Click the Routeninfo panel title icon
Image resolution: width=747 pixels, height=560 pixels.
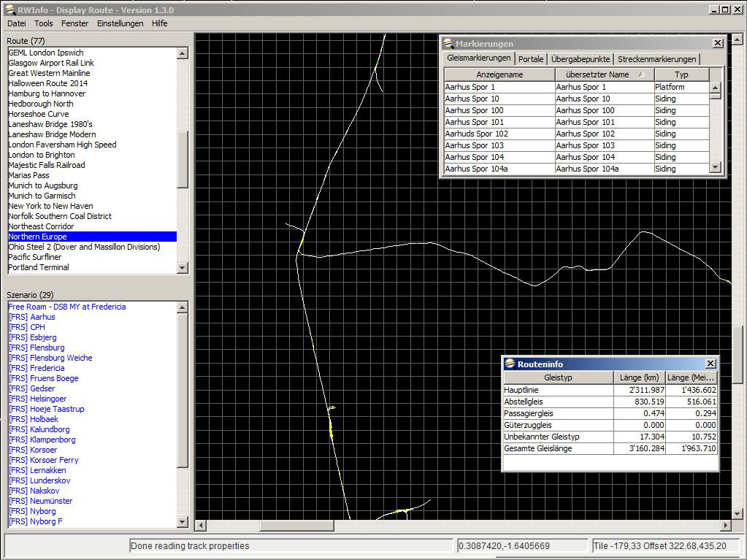(x=510, y=364)
